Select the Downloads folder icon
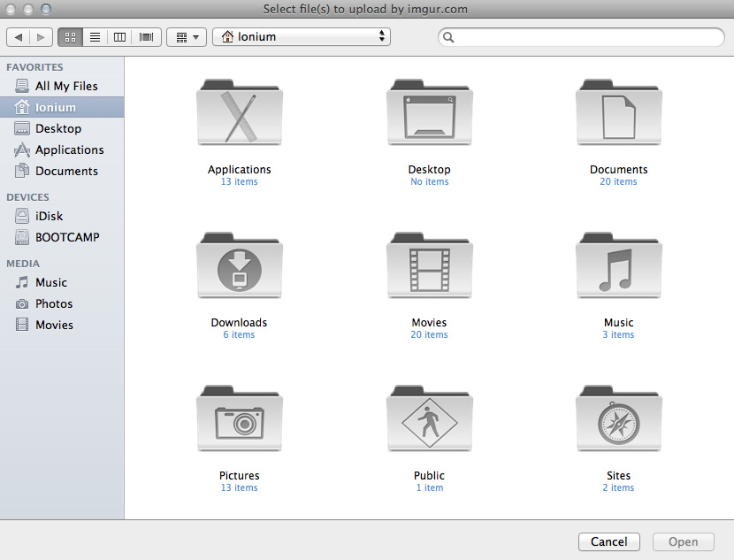The height and width of the screenshot is (560, 734). [240, 265]
